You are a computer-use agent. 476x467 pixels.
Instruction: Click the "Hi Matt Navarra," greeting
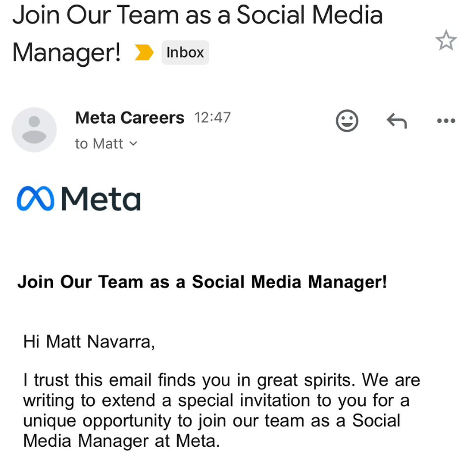[89, 342]
